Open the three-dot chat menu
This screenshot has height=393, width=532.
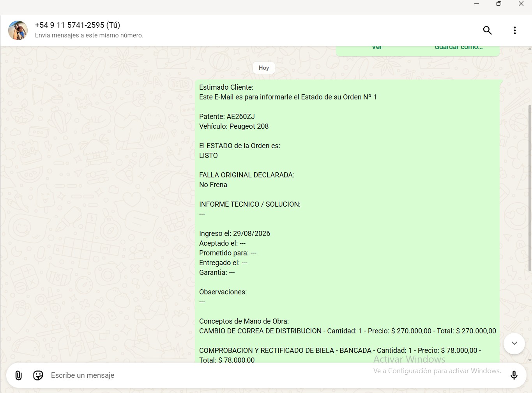514,30
